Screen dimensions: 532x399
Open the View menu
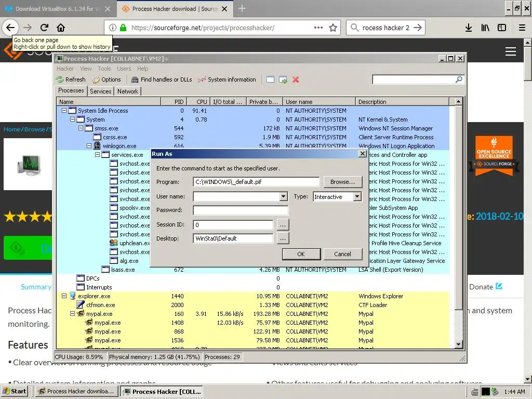[x=86, y=69]
